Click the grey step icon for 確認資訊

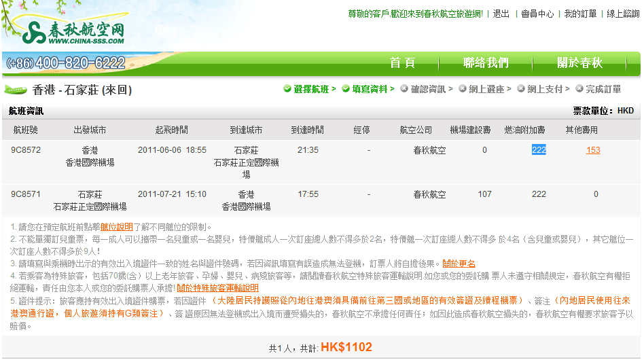(x=404, y=89)
